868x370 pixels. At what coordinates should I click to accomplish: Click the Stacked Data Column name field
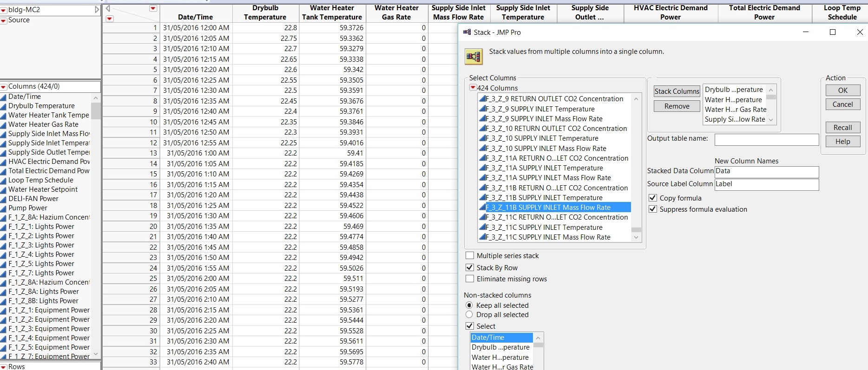(x=767, y=172)
